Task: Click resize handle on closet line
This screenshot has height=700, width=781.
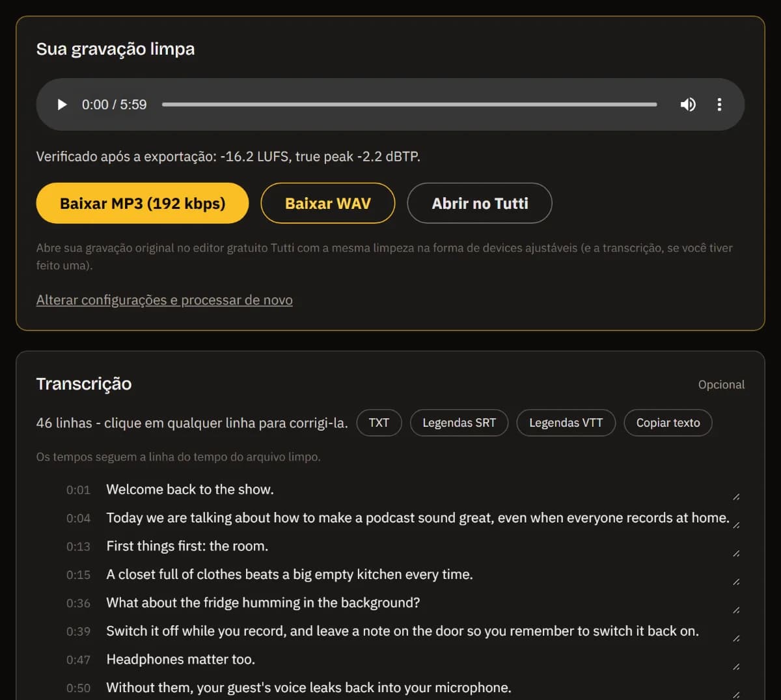Action: [x=736, y=582]
